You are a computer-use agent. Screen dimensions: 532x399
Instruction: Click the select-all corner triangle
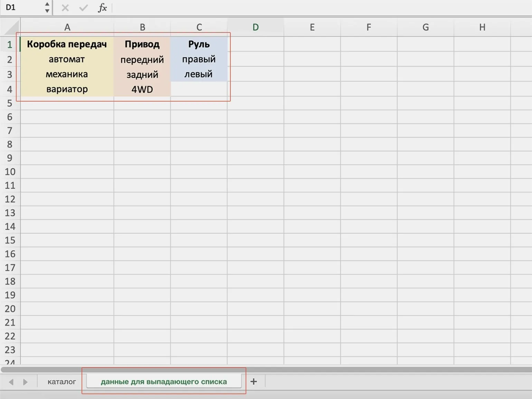[12, 28]
